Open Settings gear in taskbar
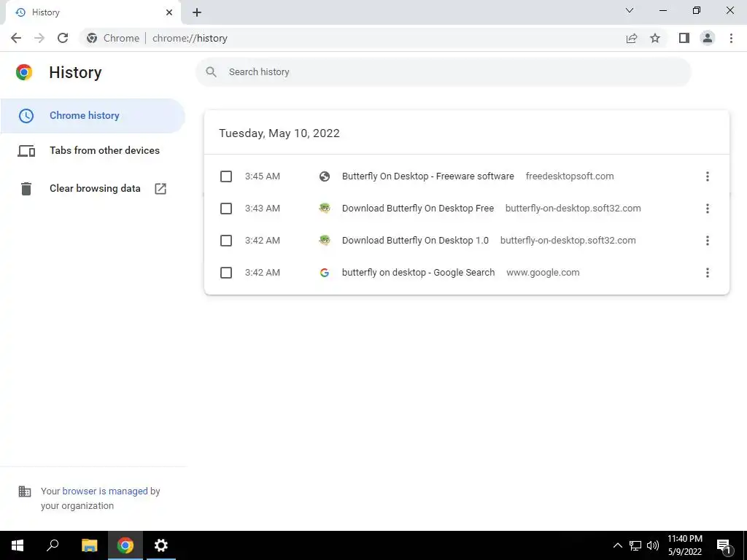This screenshot has height=560, width=747. [x=161, y=545]
